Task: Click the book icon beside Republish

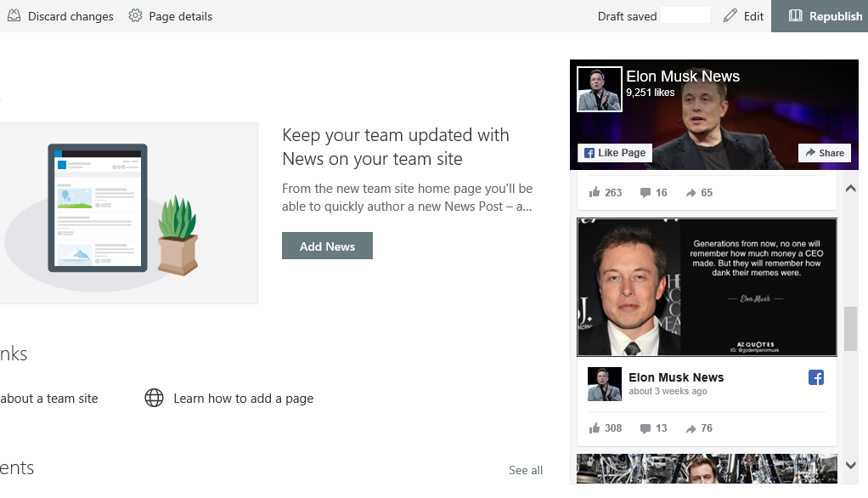Action: click(797, 15)
